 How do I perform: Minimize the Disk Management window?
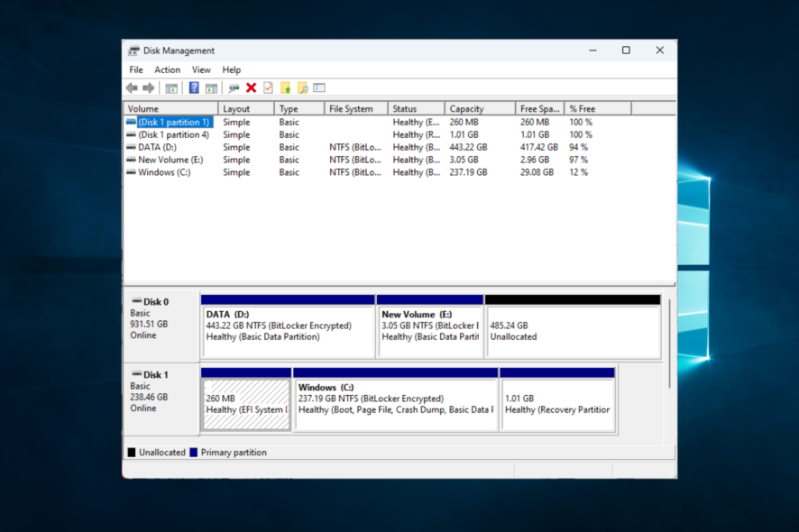592,50
